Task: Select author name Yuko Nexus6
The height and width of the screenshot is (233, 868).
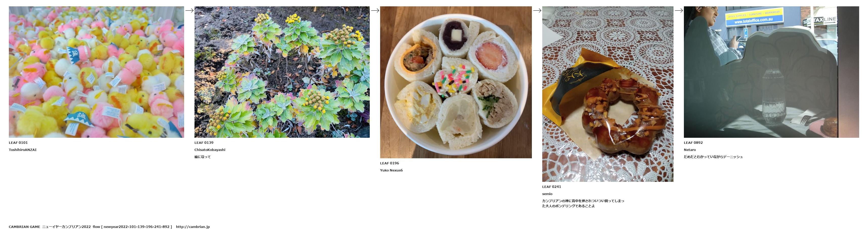Action: tap(392, 170)
